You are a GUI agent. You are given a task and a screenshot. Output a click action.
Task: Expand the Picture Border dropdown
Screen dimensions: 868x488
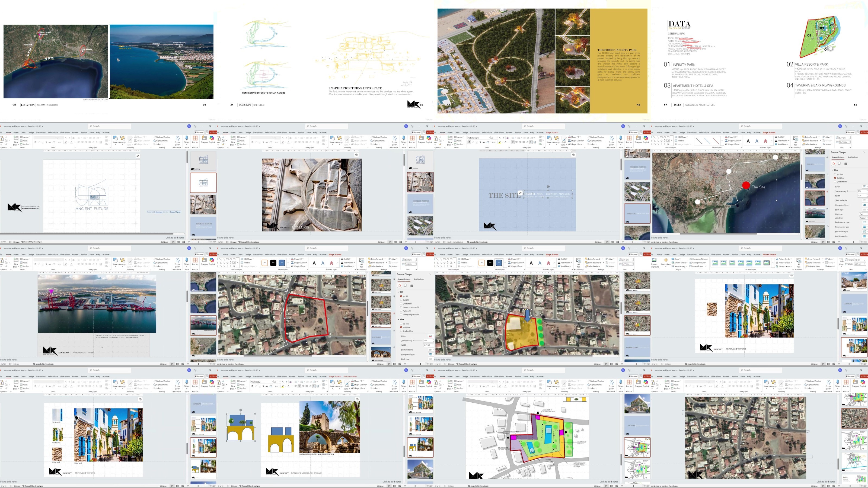pos(784,259)
